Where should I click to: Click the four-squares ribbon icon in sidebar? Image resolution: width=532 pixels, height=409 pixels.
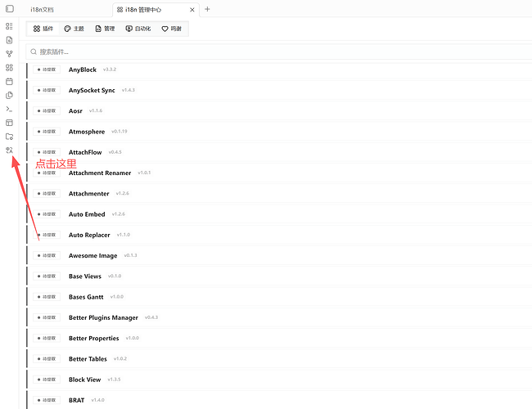(x=9, y=68)
